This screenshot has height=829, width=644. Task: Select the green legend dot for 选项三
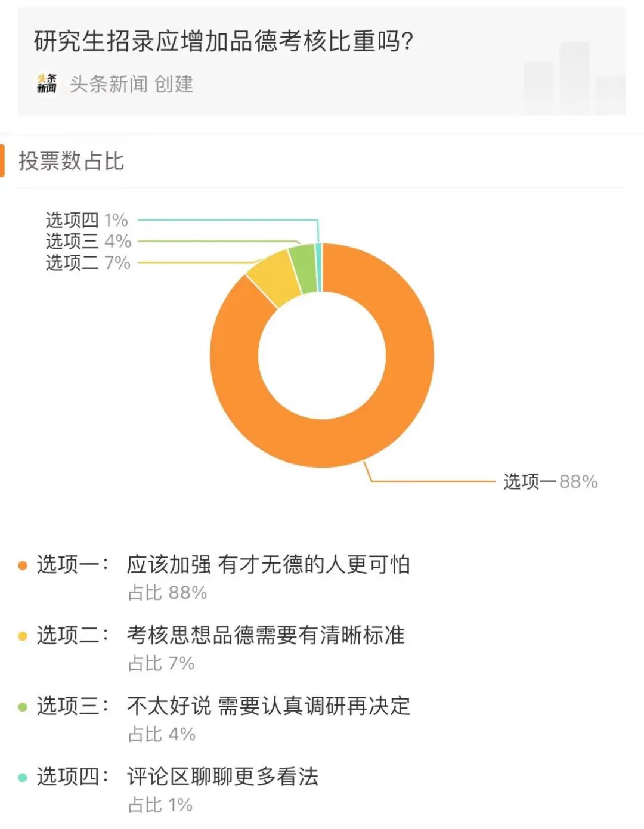(x=23, y=707)
